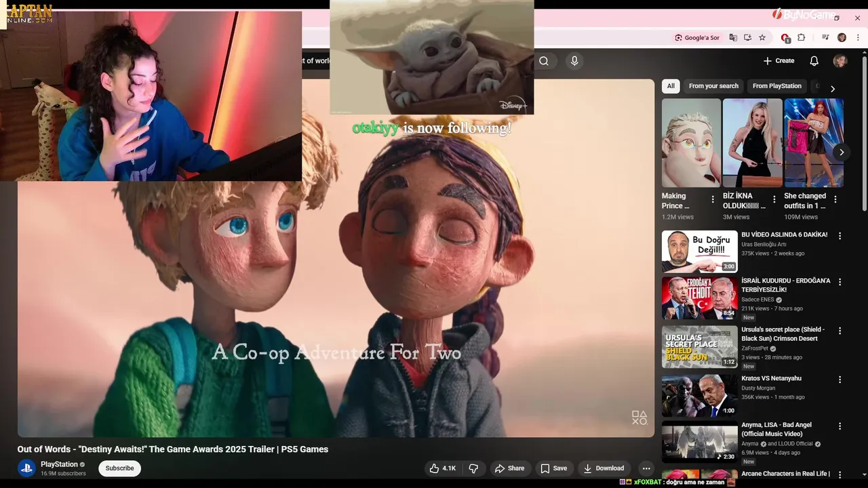Click the Share button
868x488 pixels.
click(x=509, y=468)
